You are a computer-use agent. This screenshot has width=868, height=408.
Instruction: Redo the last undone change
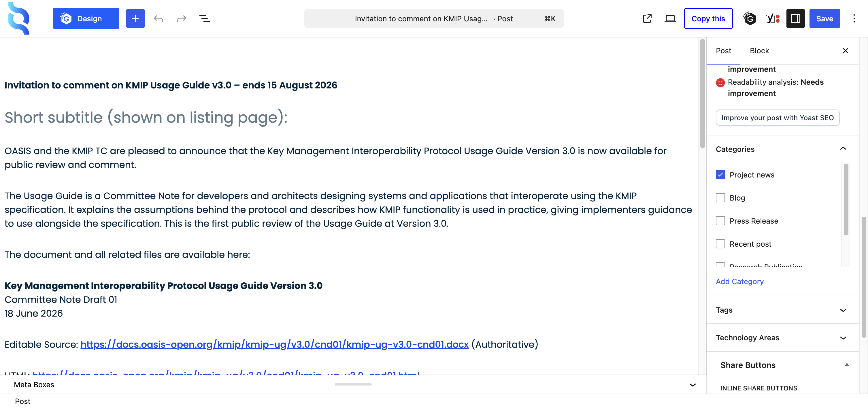pos(181,18)
